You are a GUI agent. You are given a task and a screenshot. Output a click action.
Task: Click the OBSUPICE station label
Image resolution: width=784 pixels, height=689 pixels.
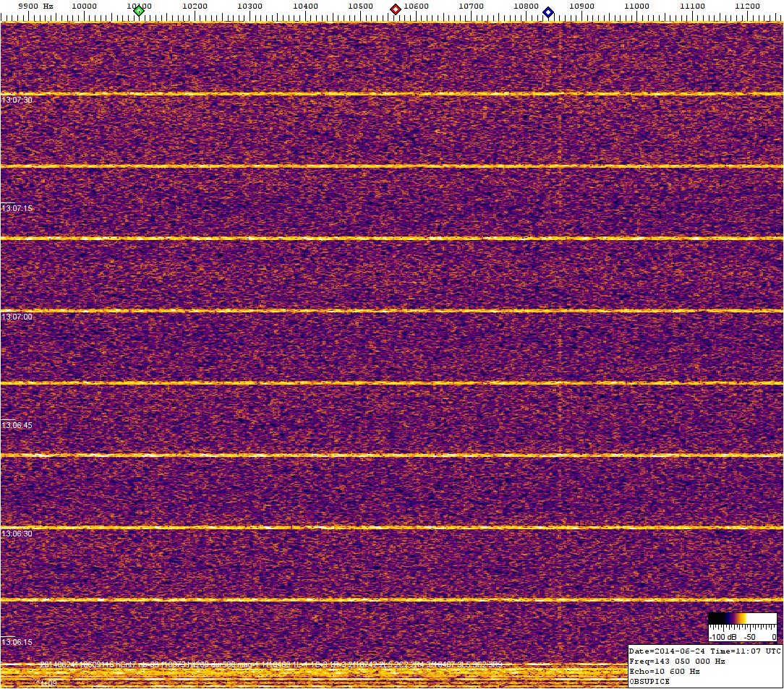pyautogui.click(x=650, y=681)
